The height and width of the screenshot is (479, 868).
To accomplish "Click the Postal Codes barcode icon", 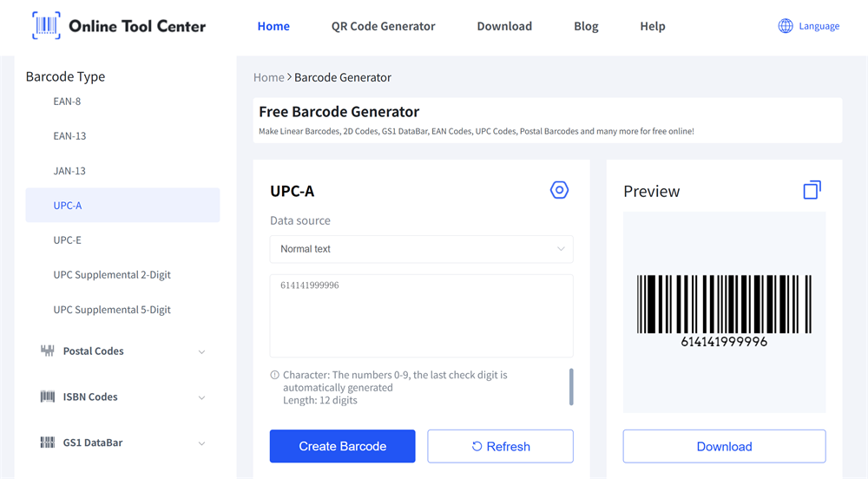I will click(x=48, y=351).
